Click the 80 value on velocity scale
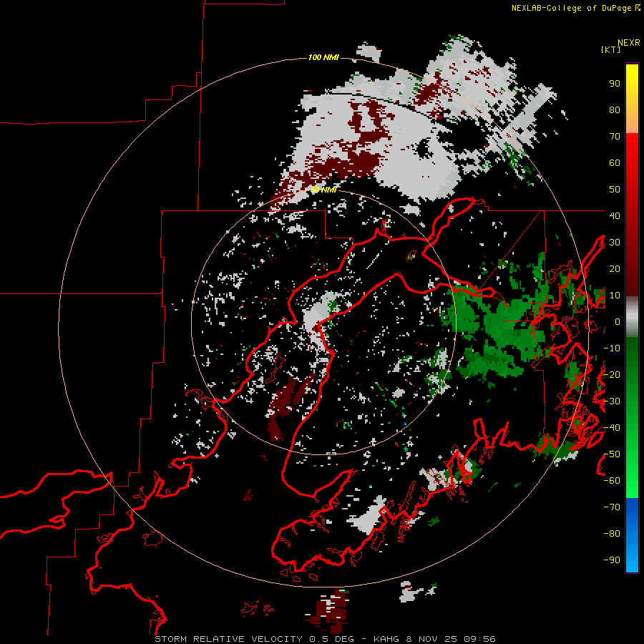Screen dimensions: 644x644 tap(615, 110)
